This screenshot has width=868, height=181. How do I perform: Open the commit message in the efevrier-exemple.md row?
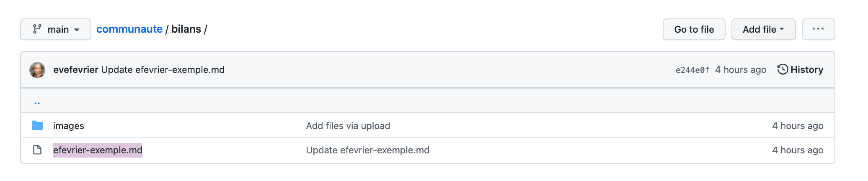(x=367, y=150)
